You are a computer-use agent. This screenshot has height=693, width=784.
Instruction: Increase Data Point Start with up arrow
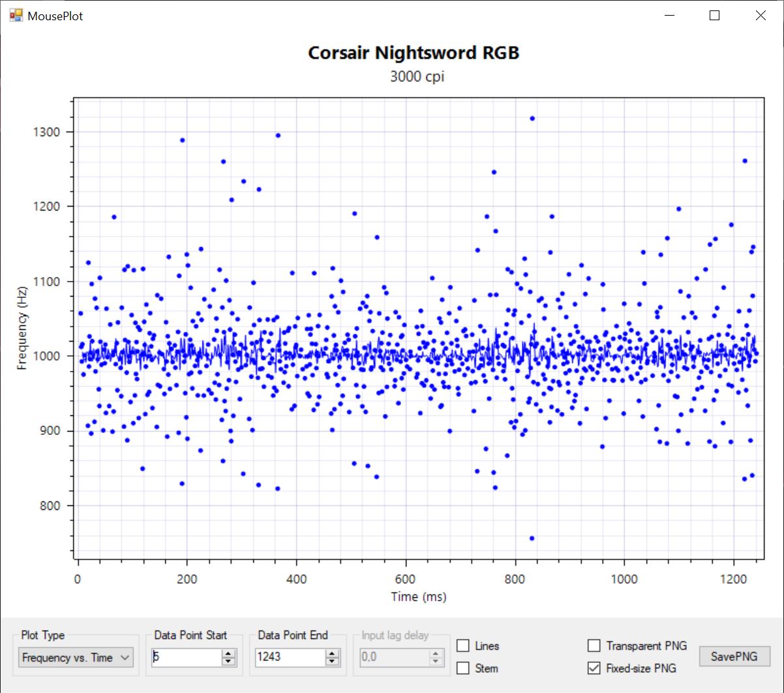point(228,653)
